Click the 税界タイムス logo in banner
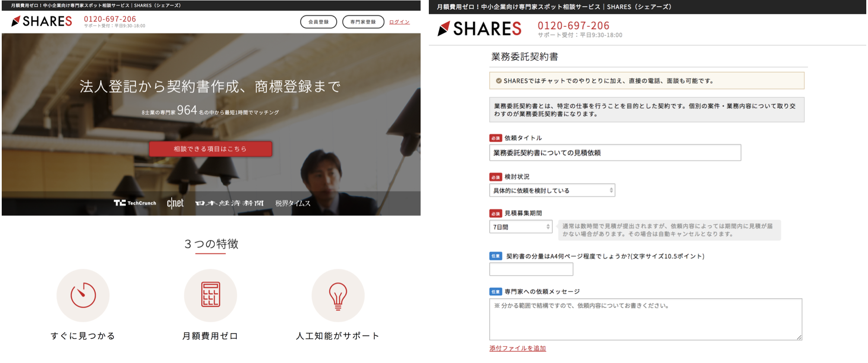Image resolution: width=868 pixels, height=363 pixels. [293, 203]
